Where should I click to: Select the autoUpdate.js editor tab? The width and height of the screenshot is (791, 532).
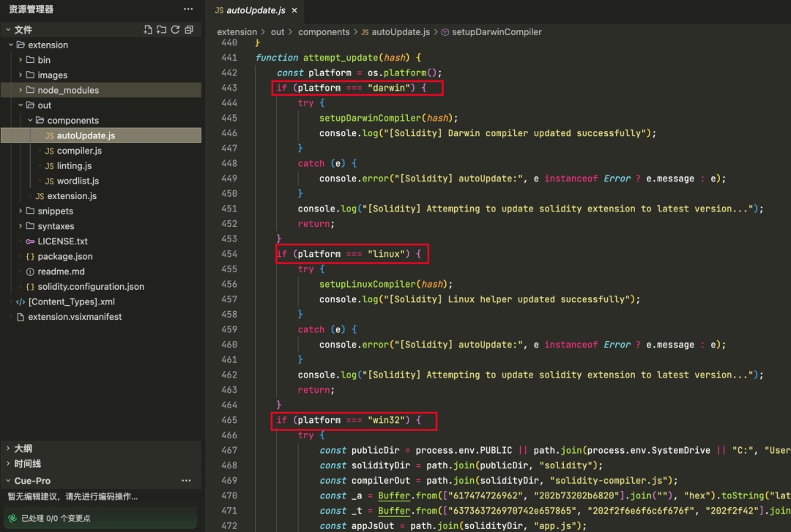(256, 10)
